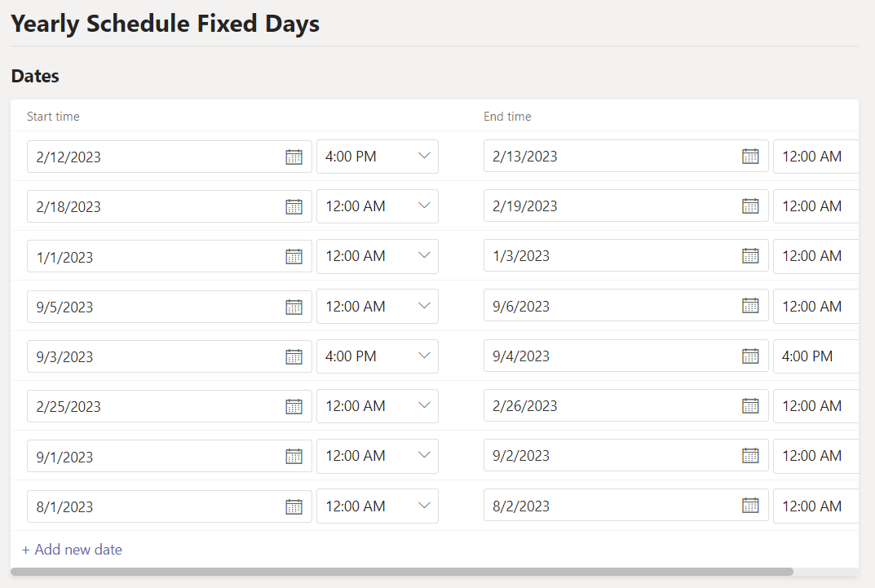The image size is (875, 588).
Task: Open calendar picker for end date 1/3/2023
Action: pos(750,256)
